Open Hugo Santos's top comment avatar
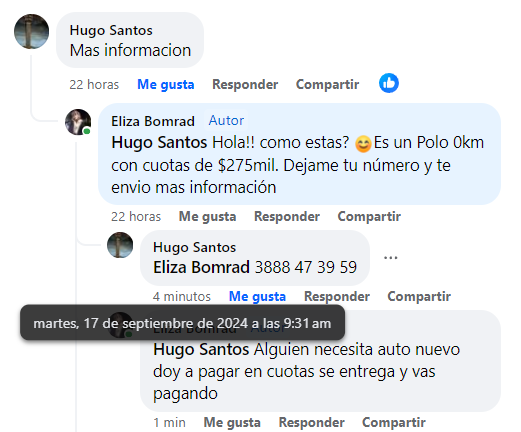 coord(31,31)
